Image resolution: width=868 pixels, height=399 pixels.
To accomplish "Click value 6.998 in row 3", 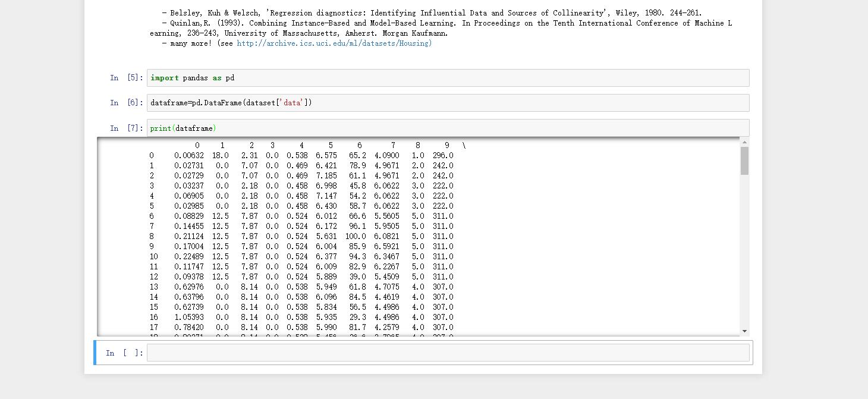I will tap(326, 186).
